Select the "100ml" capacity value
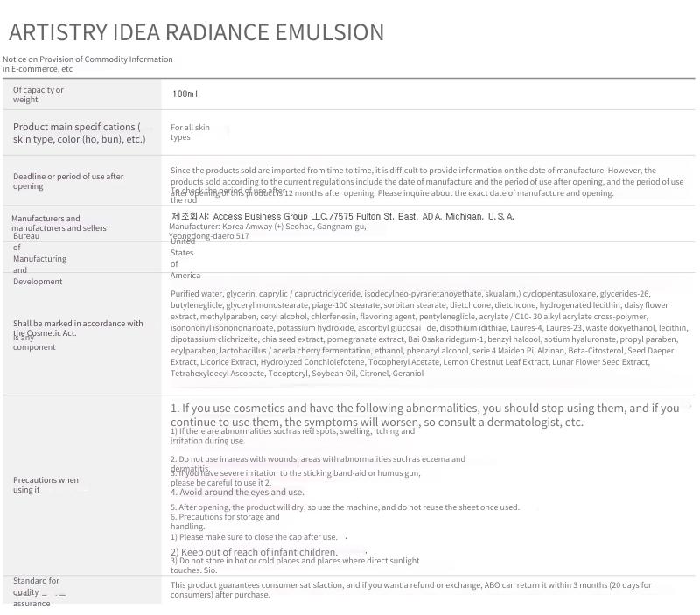Screen dimensions: 700x615 tap(185, 94)
